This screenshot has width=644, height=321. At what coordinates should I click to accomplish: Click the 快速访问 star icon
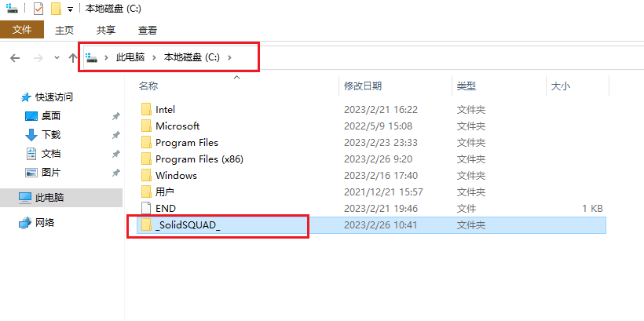[x=25, y=97]
